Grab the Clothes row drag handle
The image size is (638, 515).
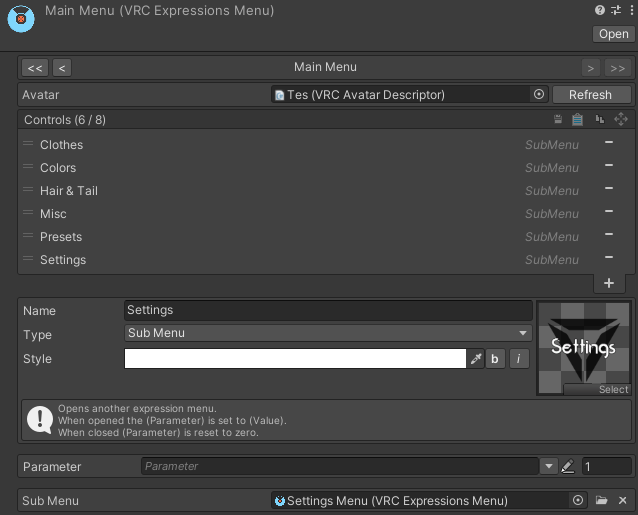tap(28, 143)
